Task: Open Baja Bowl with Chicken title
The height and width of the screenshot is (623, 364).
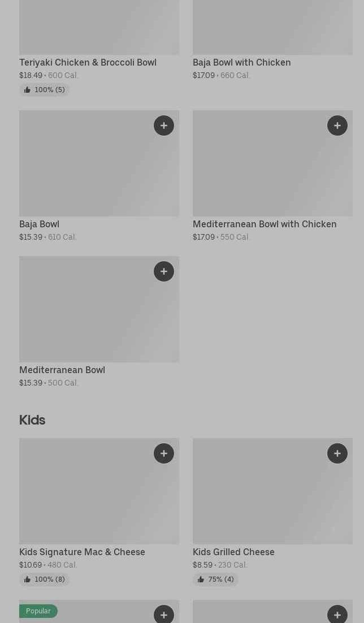Action: [241, 62]
